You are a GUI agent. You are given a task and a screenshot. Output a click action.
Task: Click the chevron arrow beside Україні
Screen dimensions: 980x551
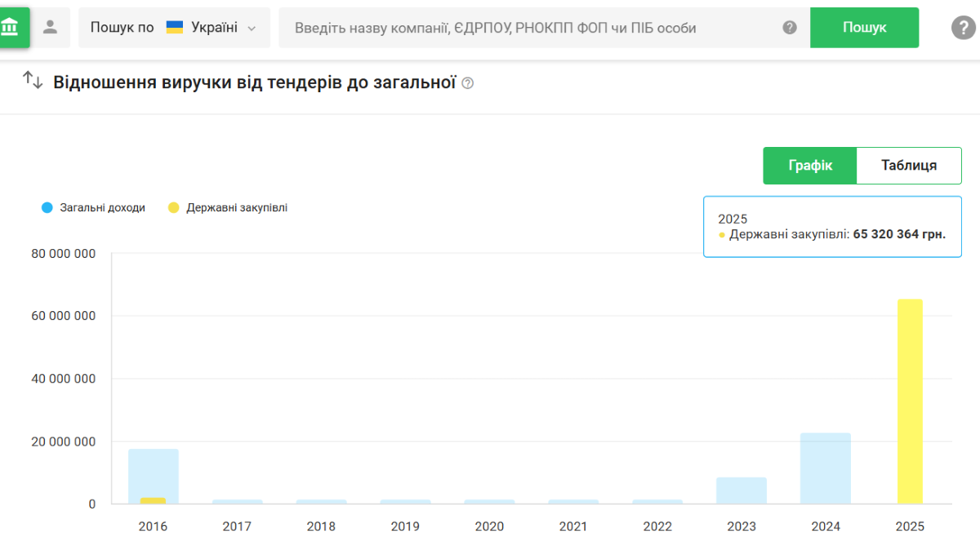coord(252,29)
